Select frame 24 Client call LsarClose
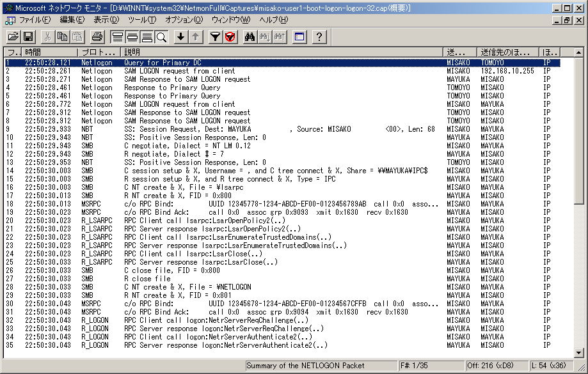 tap(282, 254)
